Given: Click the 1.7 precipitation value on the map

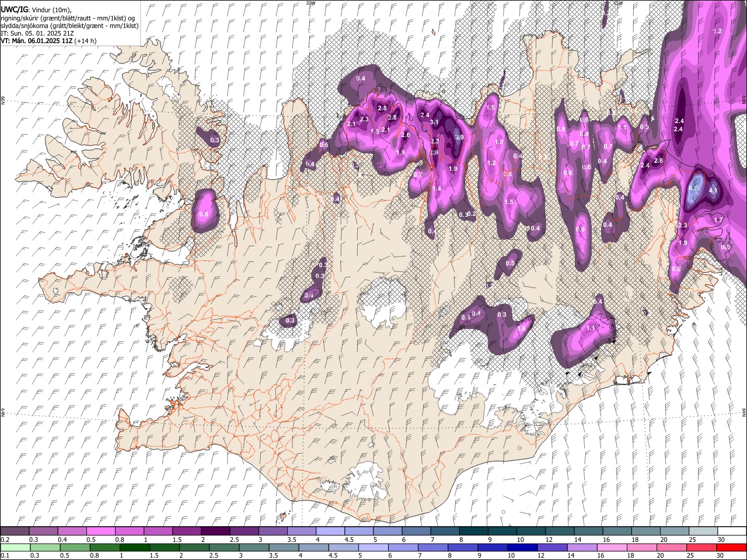Looking at the screenshot, I should 718,220.
